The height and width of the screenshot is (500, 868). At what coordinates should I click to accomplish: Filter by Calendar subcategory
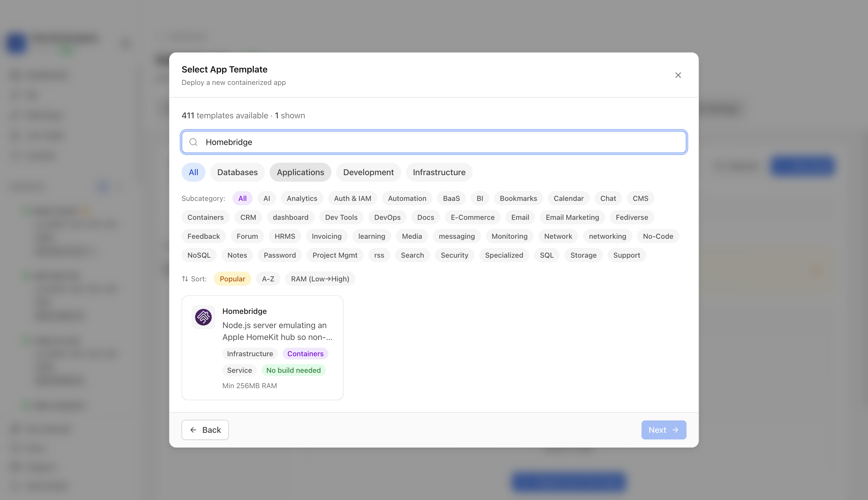tap(569, 198)
